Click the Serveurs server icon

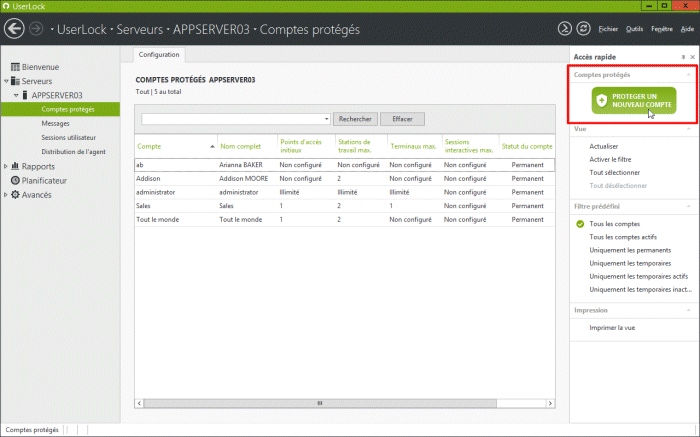coord(15,81)
